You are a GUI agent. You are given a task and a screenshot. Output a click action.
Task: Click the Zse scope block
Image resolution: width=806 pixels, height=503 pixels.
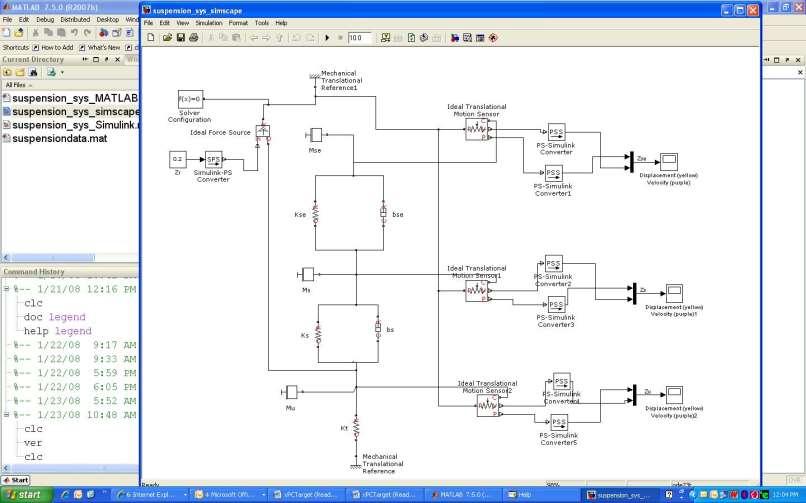[669, 162]
